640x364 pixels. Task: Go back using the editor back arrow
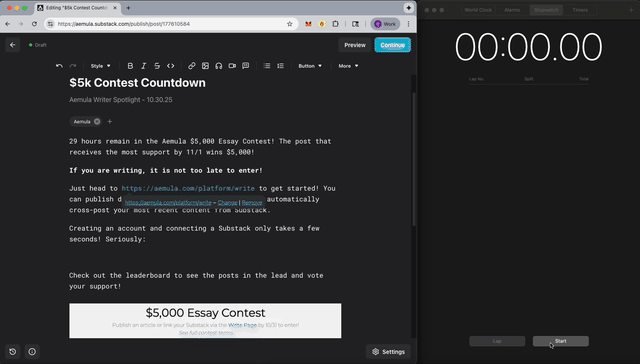coord(13,45)
